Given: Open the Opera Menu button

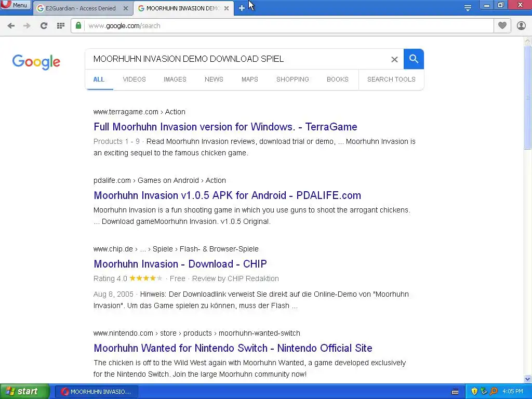Looking at the screenshot, I should click(15, 5).
